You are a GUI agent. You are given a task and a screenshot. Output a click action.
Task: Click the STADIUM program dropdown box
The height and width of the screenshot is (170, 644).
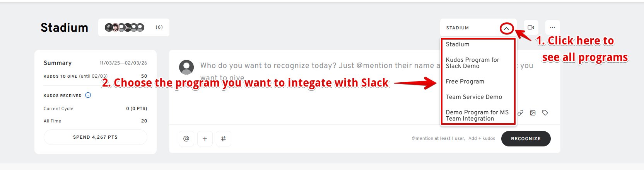click(x=470, y=28)
